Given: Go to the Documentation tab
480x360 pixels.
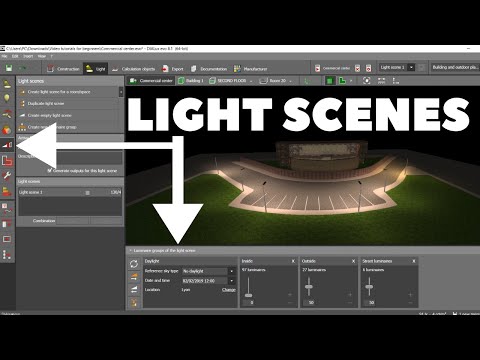Looking at the screenshot, I should click(209, 69).
